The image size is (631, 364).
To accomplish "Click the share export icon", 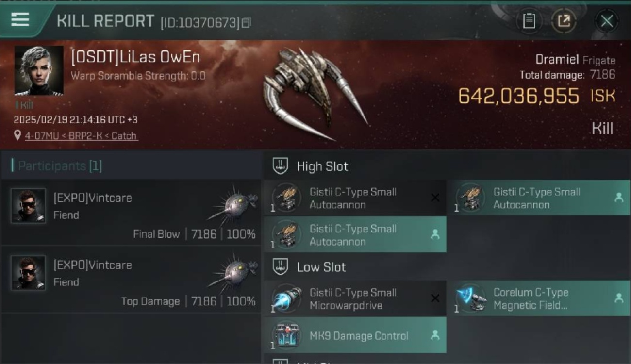I will click(x=564, y=21).
